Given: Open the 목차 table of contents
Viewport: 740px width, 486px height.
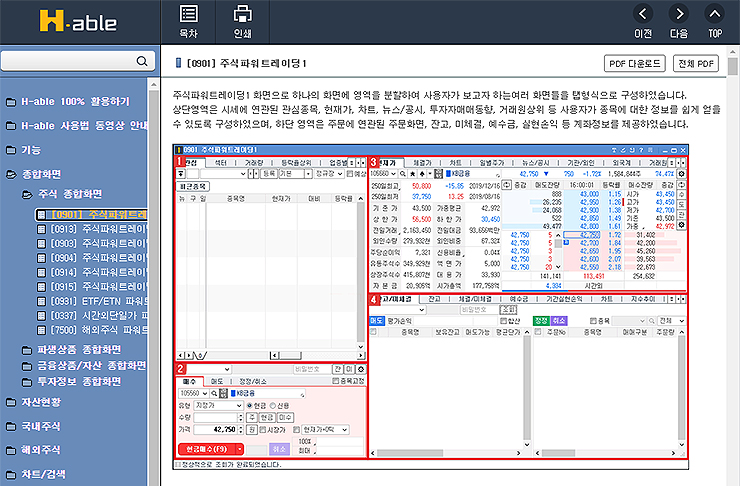Looking at the screenshot, I should [188, 21].
